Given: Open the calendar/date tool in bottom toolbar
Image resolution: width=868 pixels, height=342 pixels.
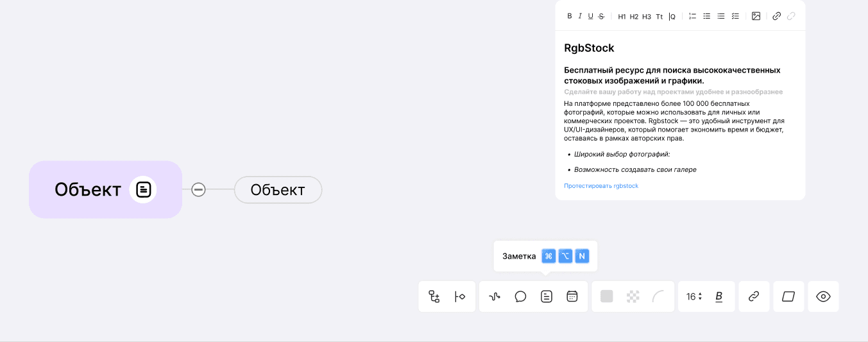Looking at the screenshot, I should [572, 296].
